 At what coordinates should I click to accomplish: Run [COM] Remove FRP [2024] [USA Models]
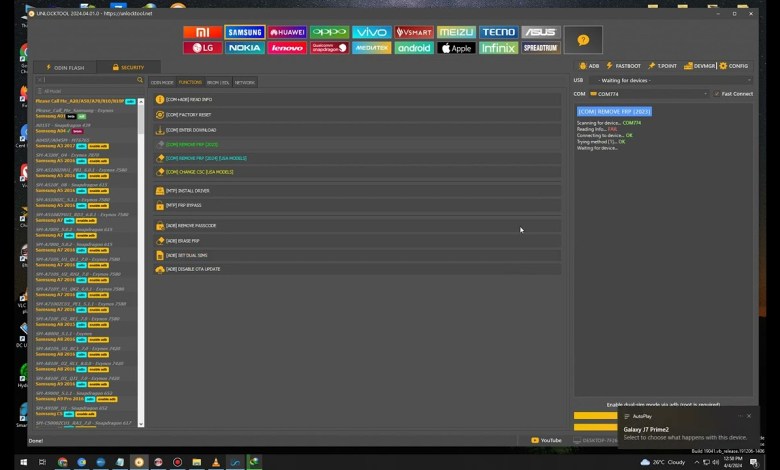pos(357,158)
